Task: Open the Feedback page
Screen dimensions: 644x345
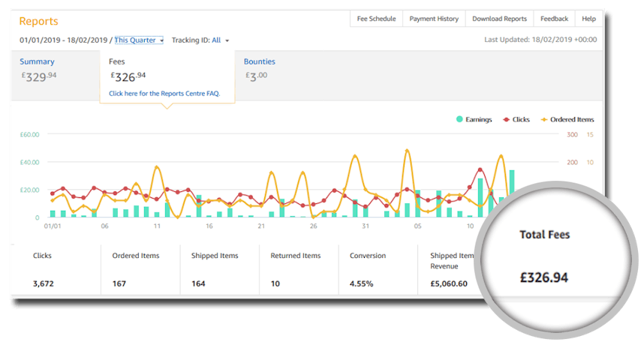Action: (x=554, y=19)
